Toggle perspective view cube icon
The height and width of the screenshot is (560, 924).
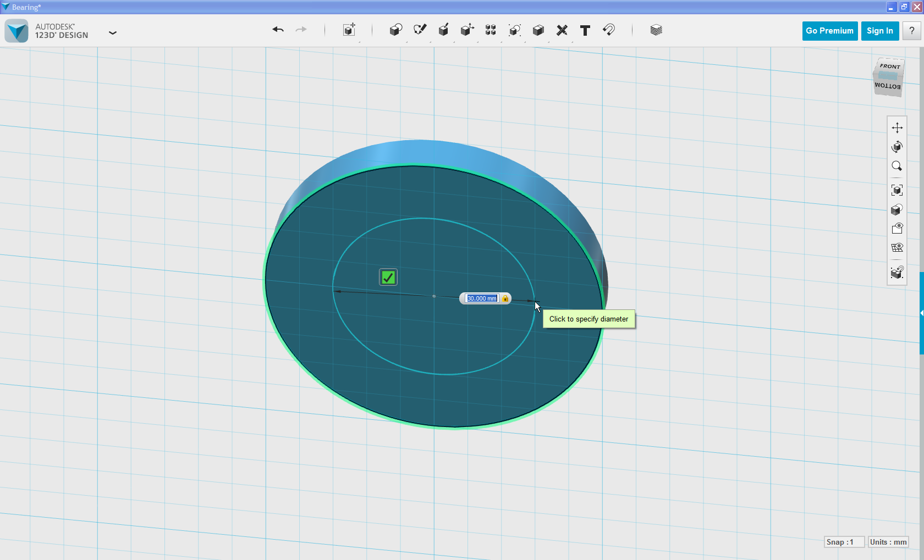[897, 209]
